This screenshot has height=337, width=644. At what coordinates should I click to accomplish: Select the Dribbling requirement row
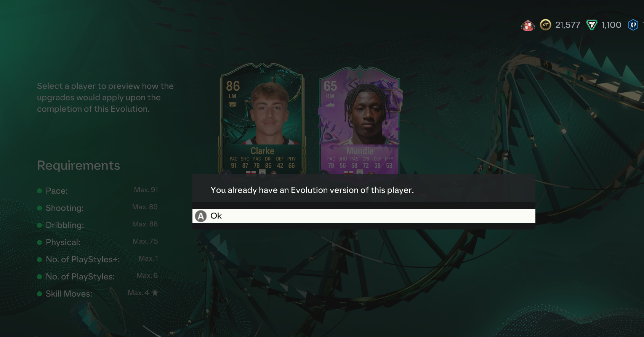tap(98, 225)
